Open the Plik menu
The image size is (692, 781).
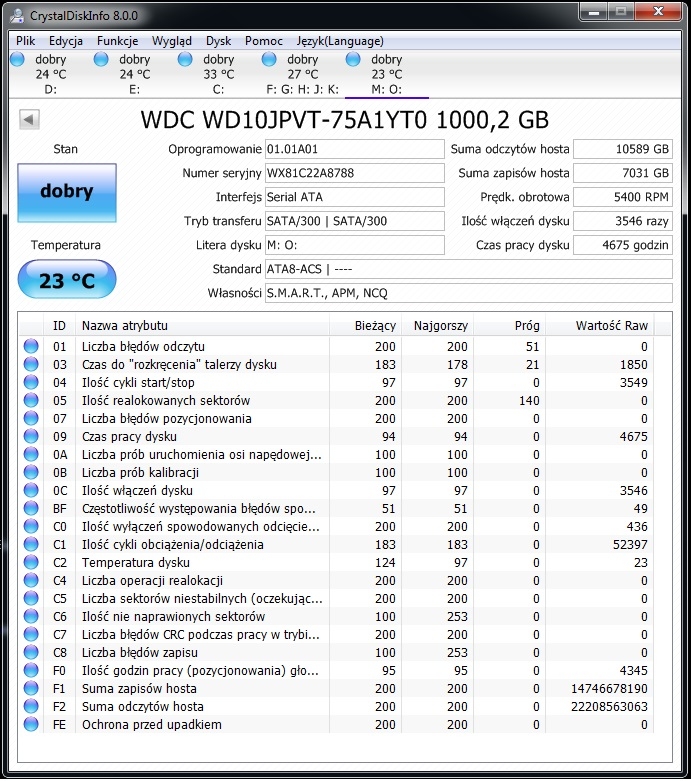click(x=25, y=41)
